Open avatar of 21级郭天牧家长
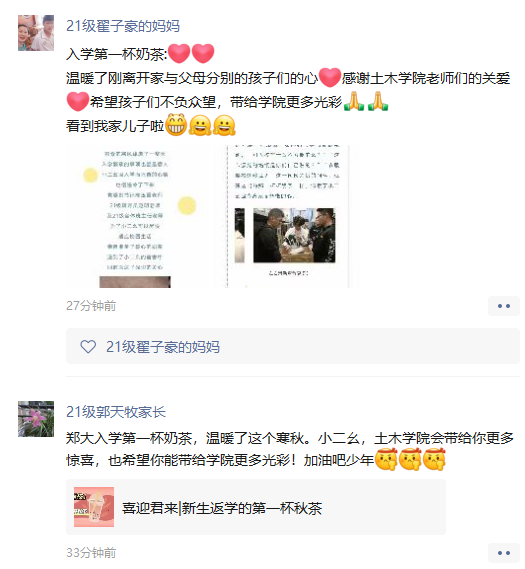This screenshot has height=569, width=525. click(36, 419)
